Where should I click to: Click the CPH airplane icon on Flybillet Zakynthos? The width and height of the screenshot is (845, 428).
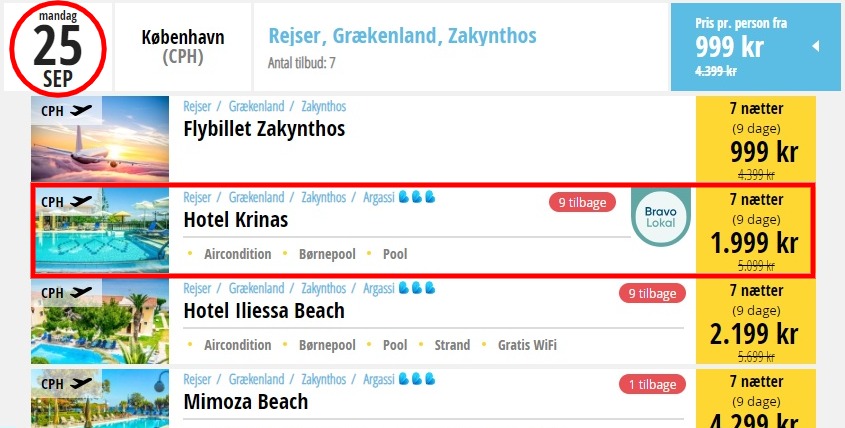pyautogui.click(x=81, y=111)
